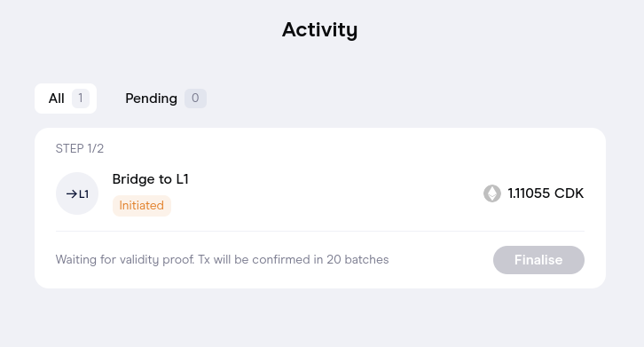This screenshot has height=347, width=644.
Task: Switch to the All activity tab
Action: pos(66,99)
